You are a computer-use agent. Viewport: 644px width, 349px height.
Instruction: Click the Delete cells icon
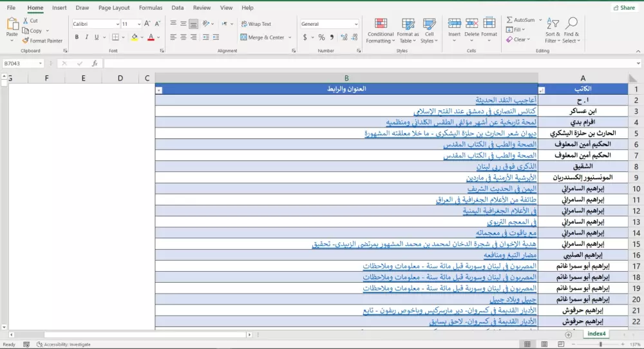(471, 24)
